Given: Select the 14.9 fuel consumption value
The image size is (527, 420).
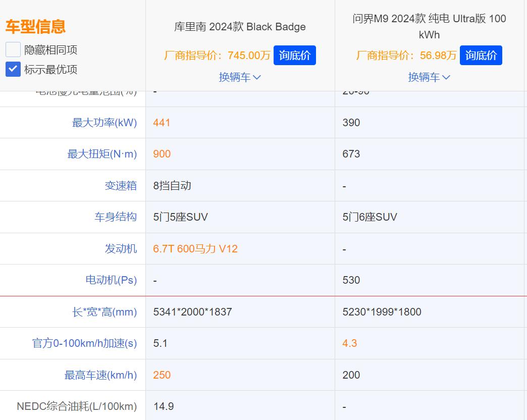Looking at the screenshot, I should coord(164,406).
